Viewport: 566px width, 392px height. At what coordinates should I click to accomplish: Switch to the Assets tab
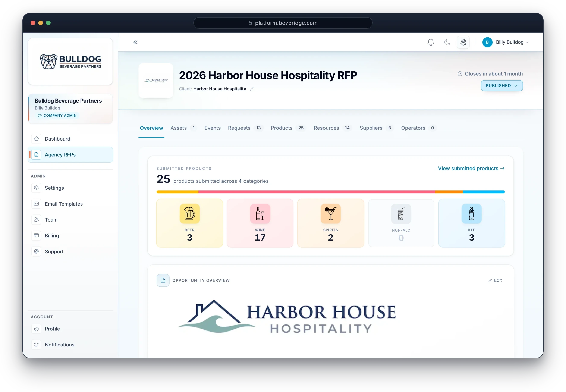click(183, 128)
